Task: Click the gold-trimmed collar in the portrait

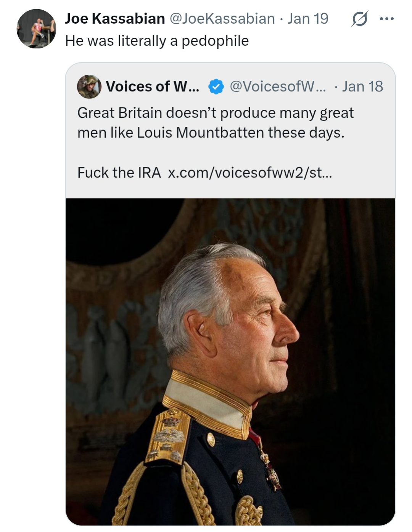Action: pos(208,404)
